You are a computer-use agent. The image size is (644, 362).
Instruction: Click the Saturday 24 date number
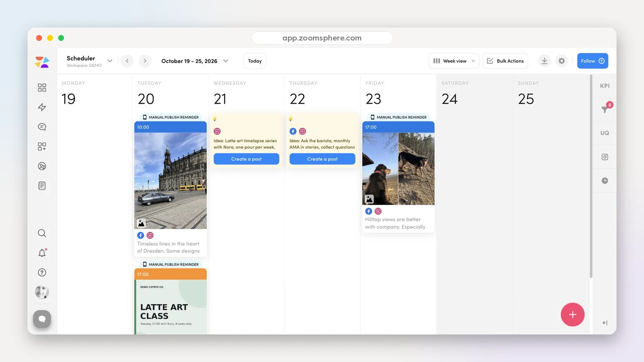click(x=450, y=99)
